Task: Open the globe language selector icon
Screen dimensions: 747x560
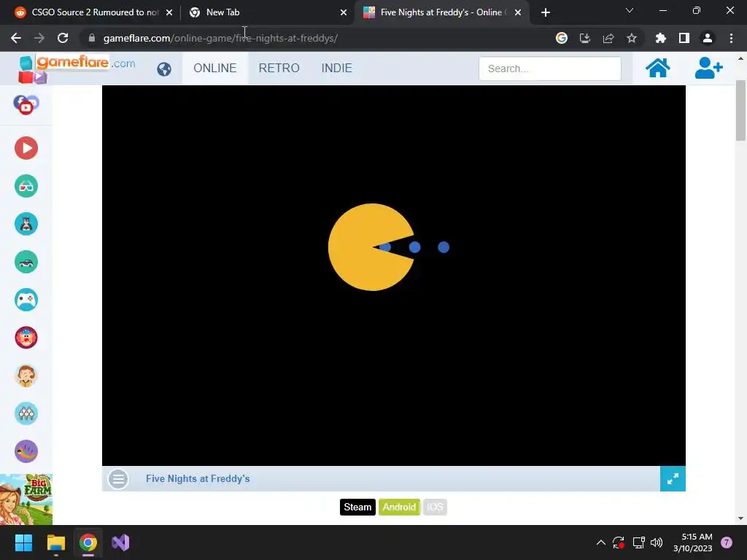Action: tap(164, 69)
